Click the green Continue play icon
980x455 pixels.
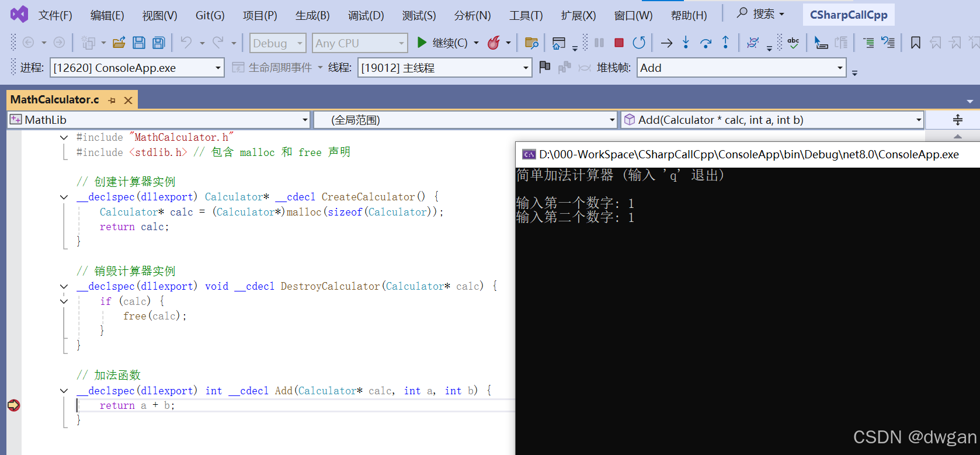tap(422, 43)
